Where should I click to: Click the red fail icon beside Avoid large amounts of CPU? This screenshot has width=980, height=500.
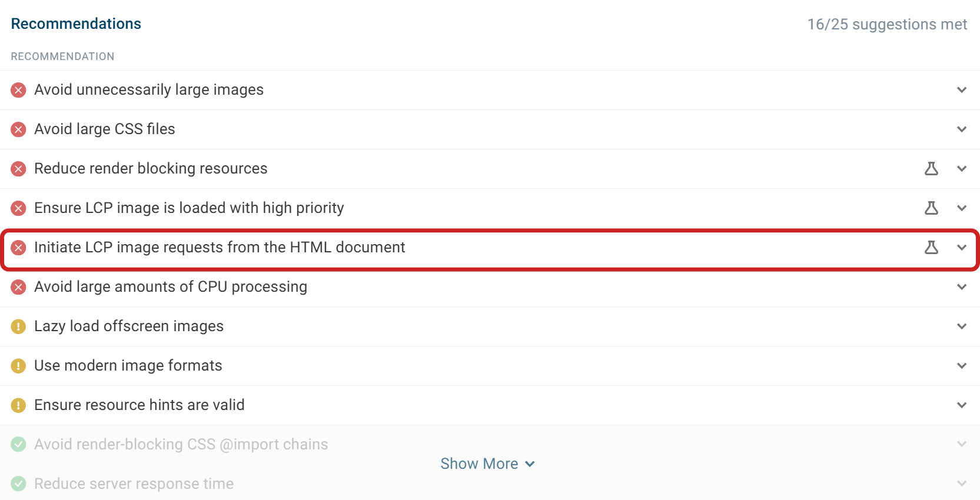click(18, 287)
